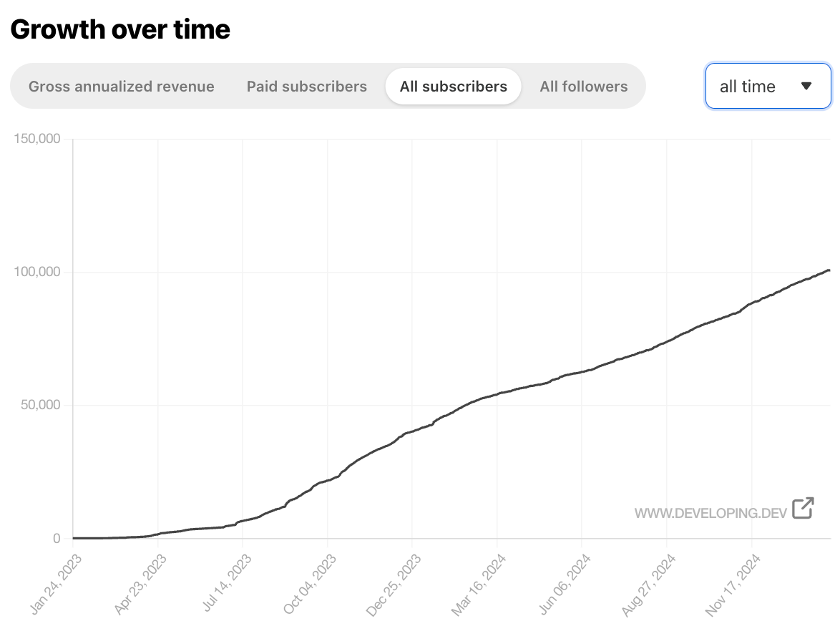Click the 150,000 y-axis label
Image resolution: width=840 pixels, height=631 pixels.
click(37, 139)
